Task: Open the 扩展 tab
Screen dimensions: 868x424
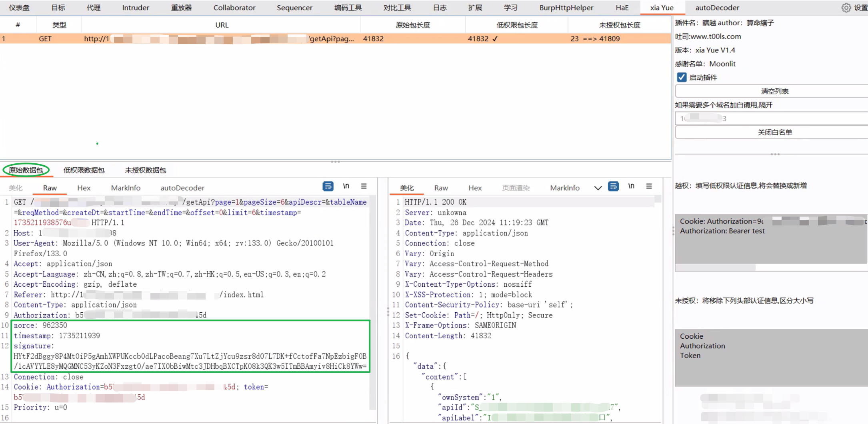Action: 475,8
